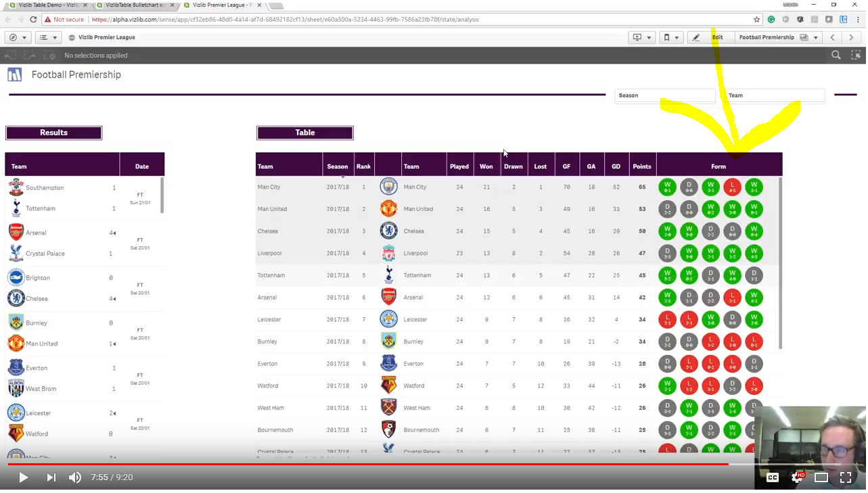The image size is (868, 493).
Task: Open the Team filter pane
Action: click(775, 95)
